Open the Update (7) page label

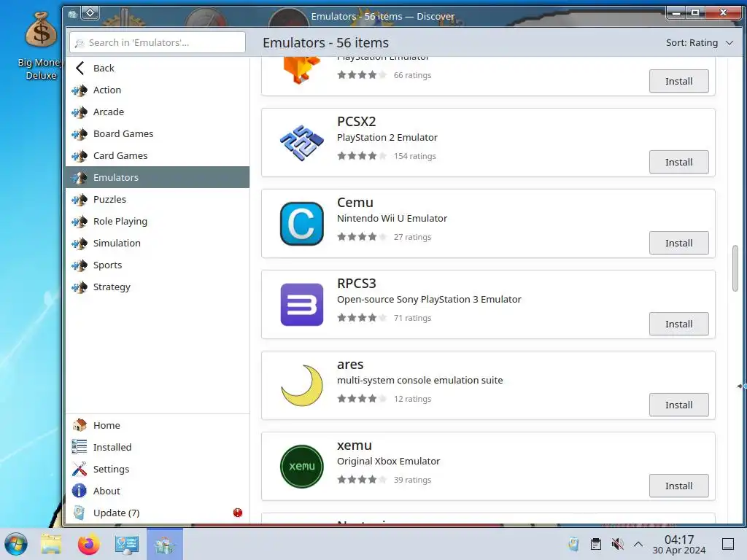pos(116,513)
